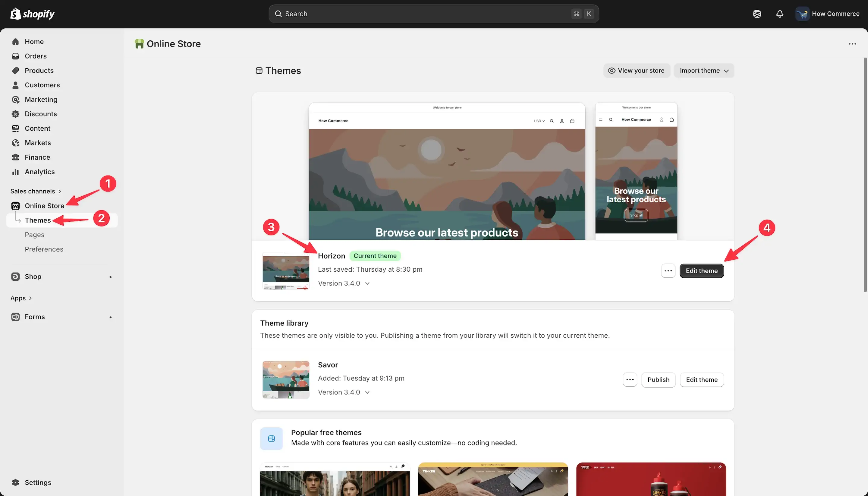868x496 pixels.
Task: Select Horizon free theme preview card
Action: [335, 479]
